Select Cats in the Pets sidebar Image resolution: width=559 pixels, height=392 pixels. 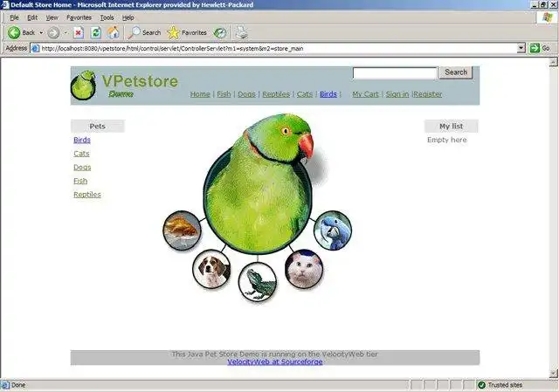coord(81,154)
